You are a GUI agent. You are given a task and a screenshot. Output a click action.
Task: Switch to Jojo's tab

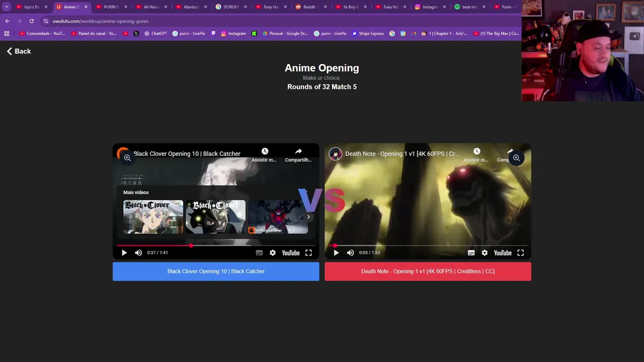(x=32, y=7)
